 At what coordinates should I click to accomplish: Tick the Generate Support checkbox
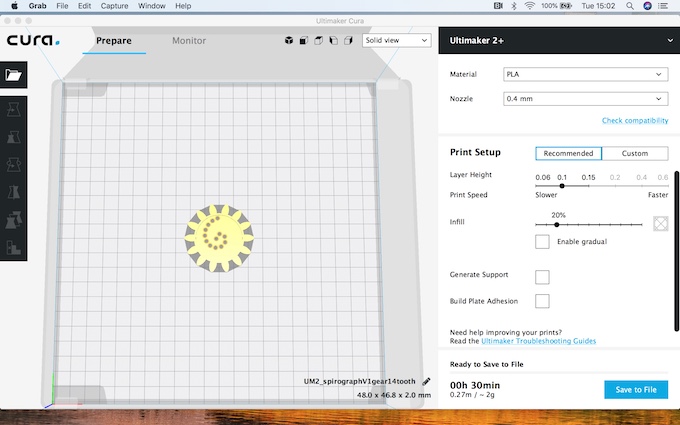[542, 277]
